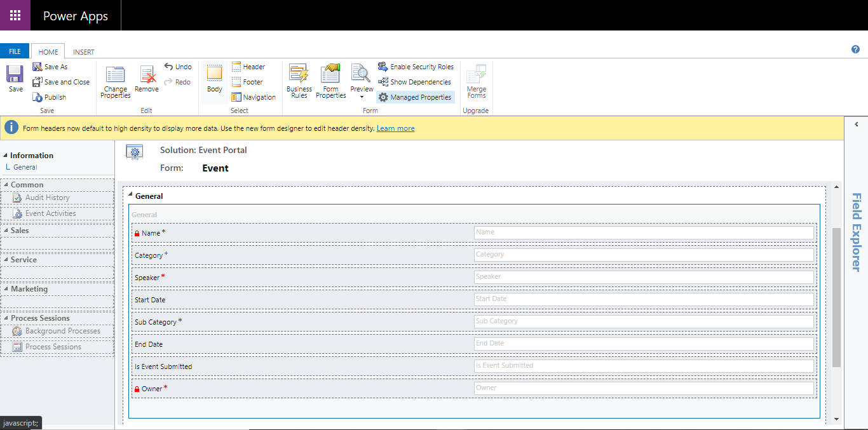Image resolution: width=868 pixels, height=430 pixels.
Task: Collapse the Information group in the sidebar
Action: pyautogui.click(x=6, y=155)
